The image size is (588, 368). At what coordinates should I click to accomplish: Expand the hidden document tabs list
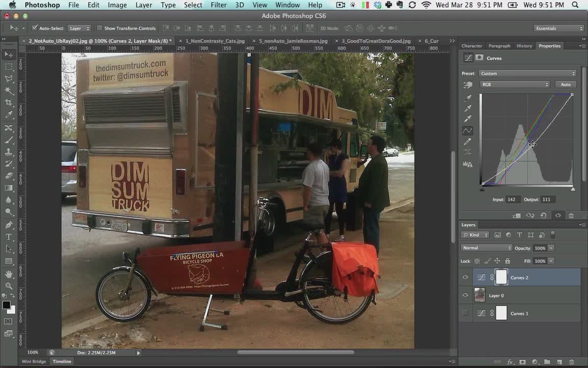pyautogui.click(x=452, y=40)
